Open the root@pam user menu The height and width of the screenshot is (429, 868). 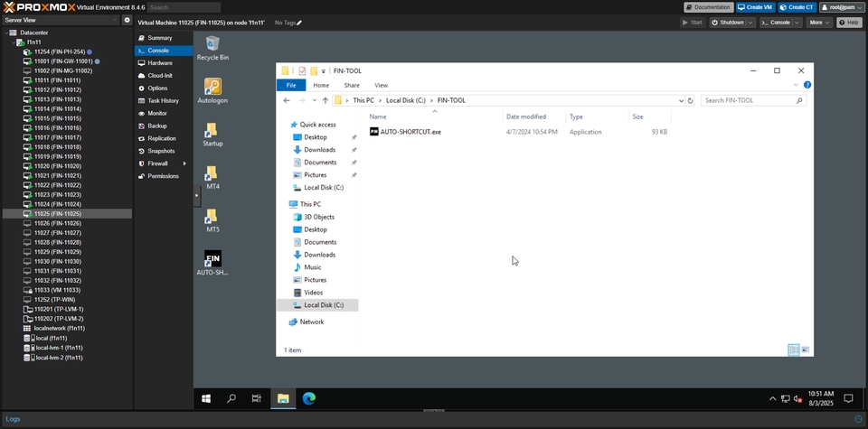[x=840, y=7]
